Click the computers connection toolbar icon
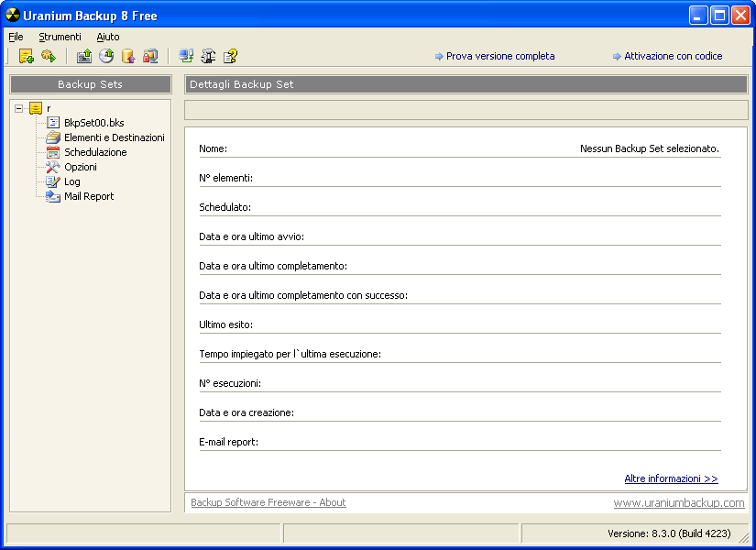756x550 pixels. click(186, 56)
